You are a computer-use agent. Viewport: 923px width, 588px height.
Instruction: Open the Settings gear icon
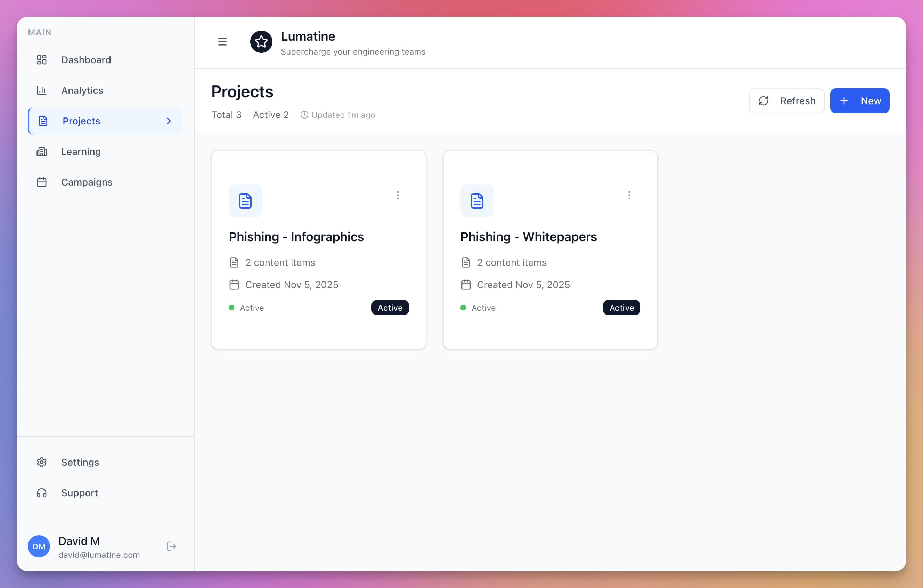pyautogui.click(x=41, y=462)
